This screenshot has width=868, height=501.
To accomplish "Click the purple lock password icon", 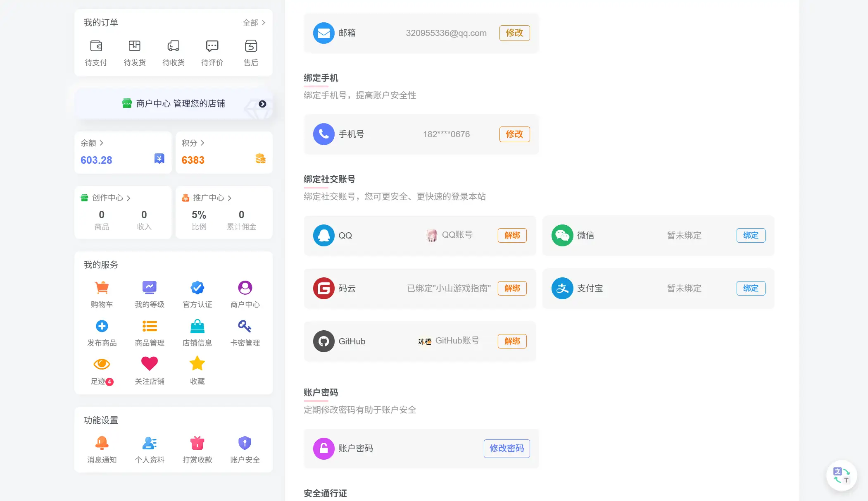I will click(323, 449).
